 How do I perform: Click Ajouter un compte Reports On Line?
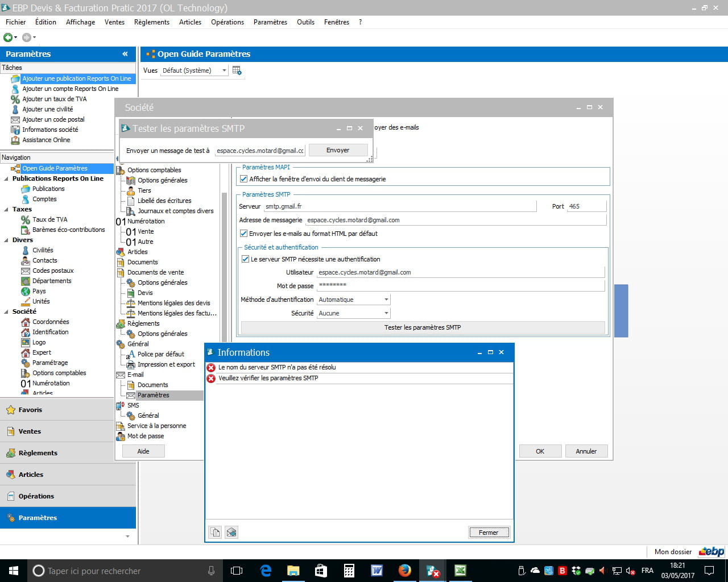coord(71,89)
